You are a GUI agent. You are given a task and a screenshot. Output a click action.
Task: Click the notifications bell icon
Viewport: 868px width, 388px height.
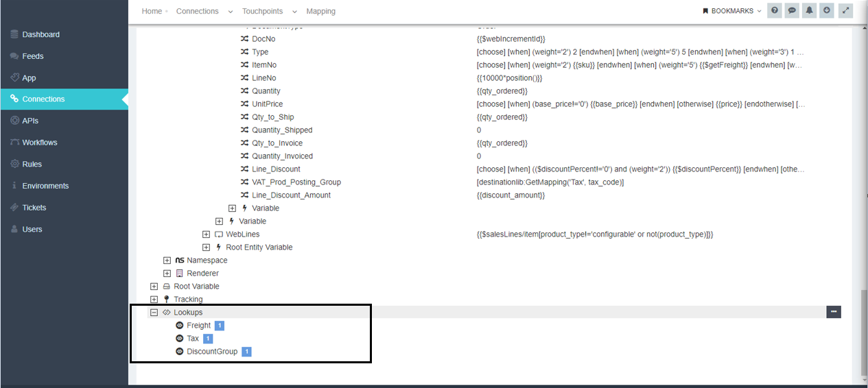coord(810,11)
